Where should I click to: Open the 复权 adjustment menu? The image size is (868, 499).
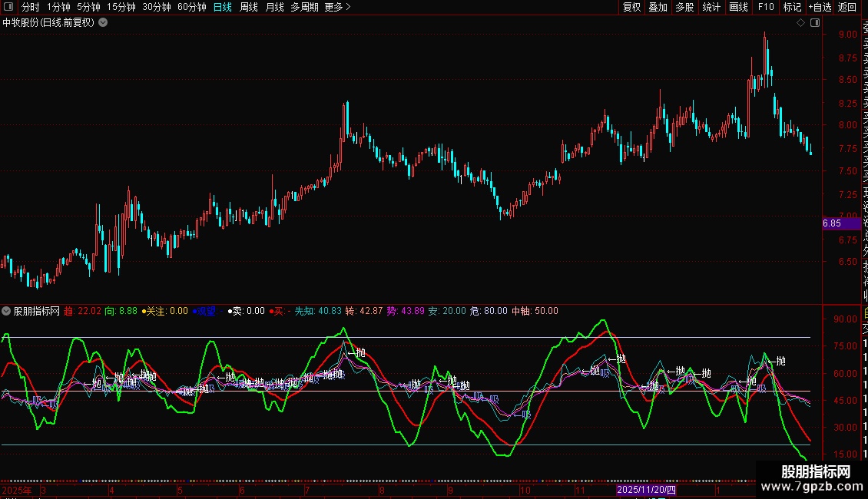click(x=631, y=8)
